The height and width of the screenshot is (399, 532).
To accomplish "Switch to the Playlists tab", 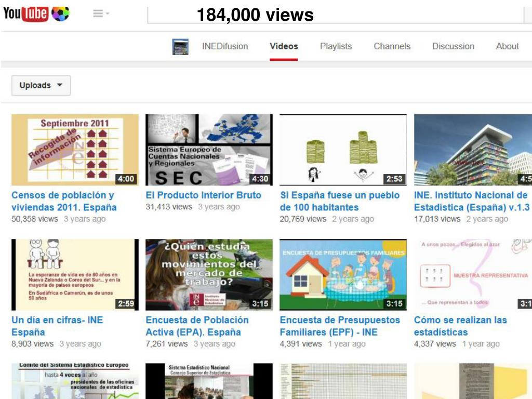I will [x=336, y=46].
